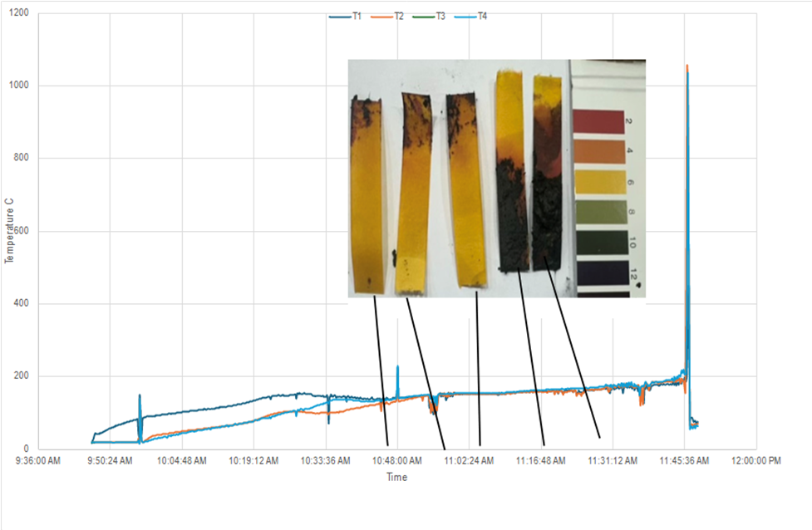Select the T1 legend entry

click(346, 17)
